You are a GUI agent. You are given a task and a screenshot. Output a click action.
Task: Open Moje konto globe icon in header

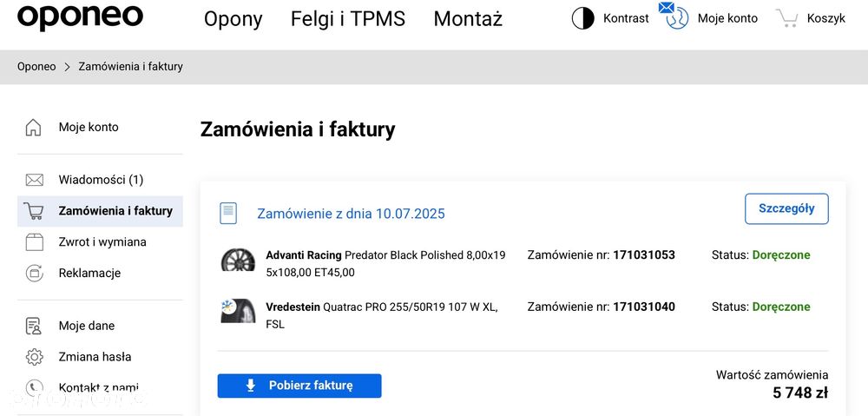[676, 17]
